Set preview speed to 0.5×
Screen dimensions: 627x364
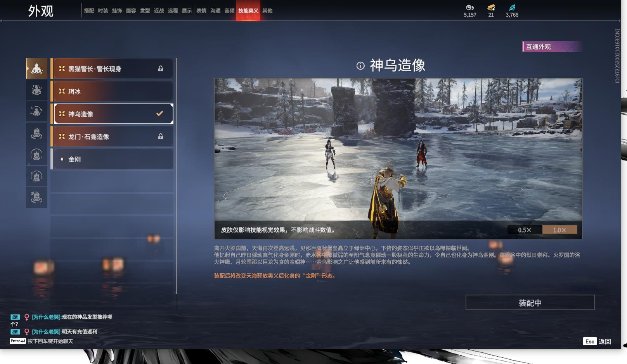click(525, 230)
